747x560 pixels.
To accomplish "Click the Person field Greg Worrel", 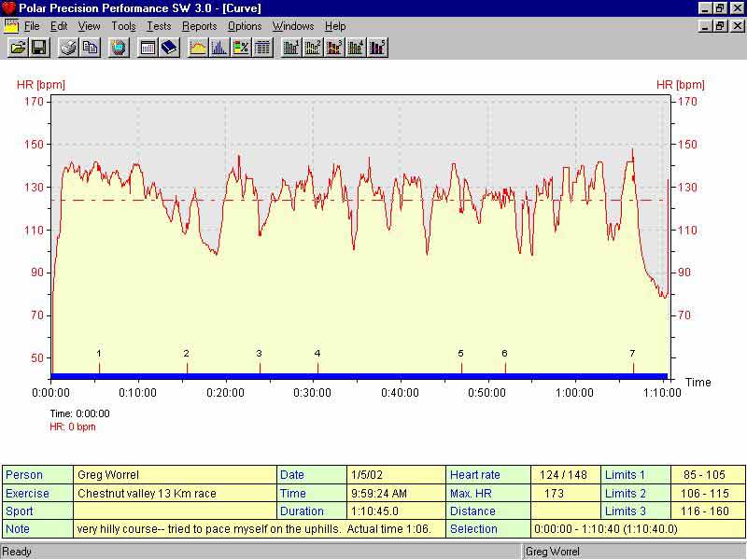I will 175,475.
